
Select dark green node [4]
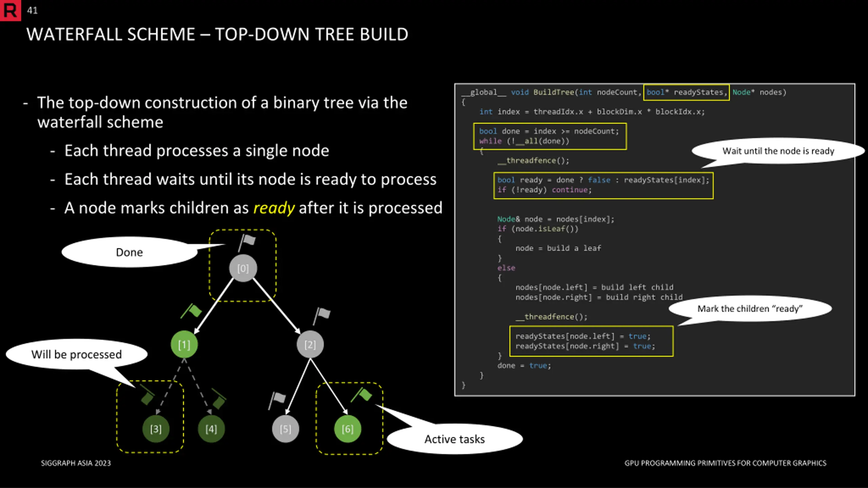click(x=211, y=429)
